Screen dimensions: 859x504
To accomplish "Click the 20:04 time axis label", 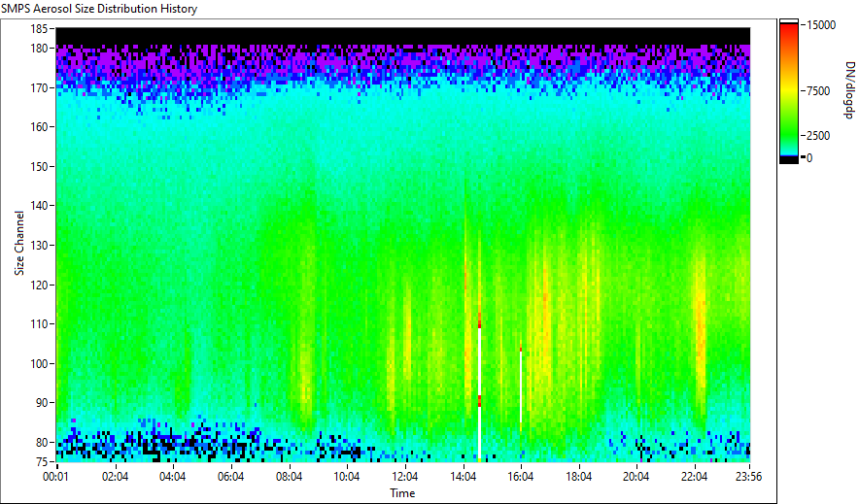I will click(x=636, y=477).
